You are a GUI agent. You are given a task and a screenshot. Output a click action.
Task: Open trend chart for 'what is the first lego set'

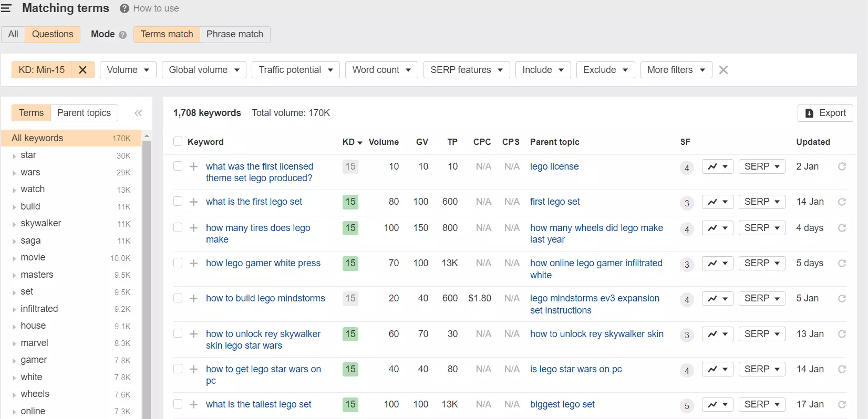coord(717,202)
